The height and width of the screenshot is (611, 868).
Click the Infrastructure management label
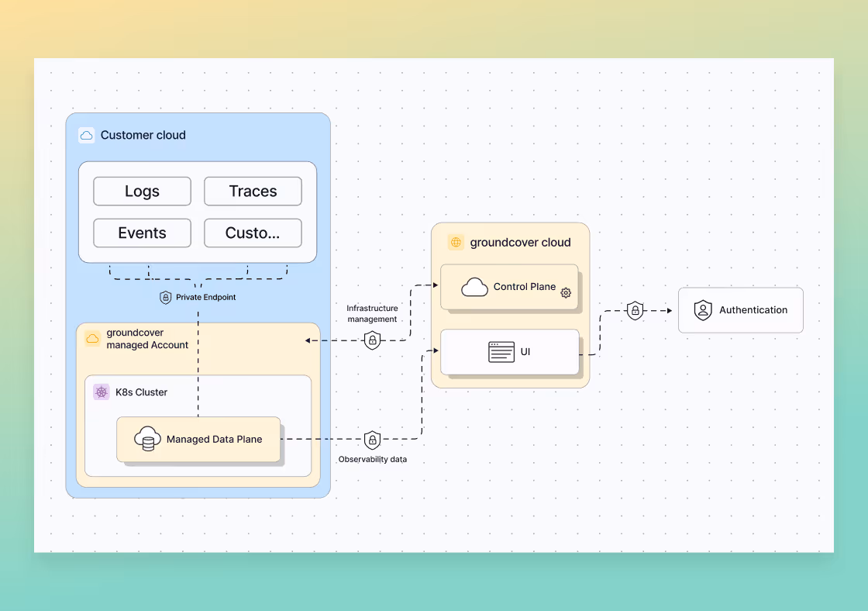(372, 313)
